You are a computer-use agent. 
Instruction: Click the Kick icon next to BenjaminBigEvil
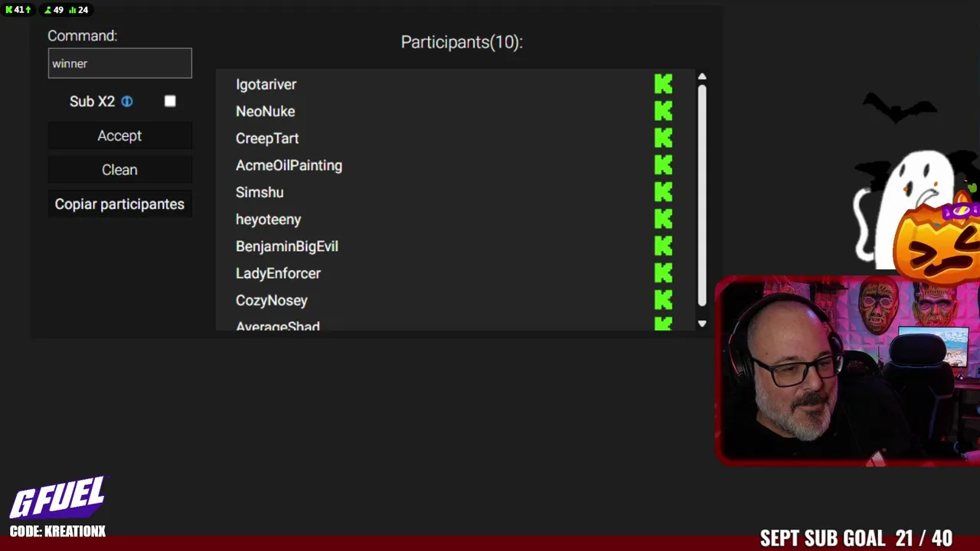click(663, 246)
